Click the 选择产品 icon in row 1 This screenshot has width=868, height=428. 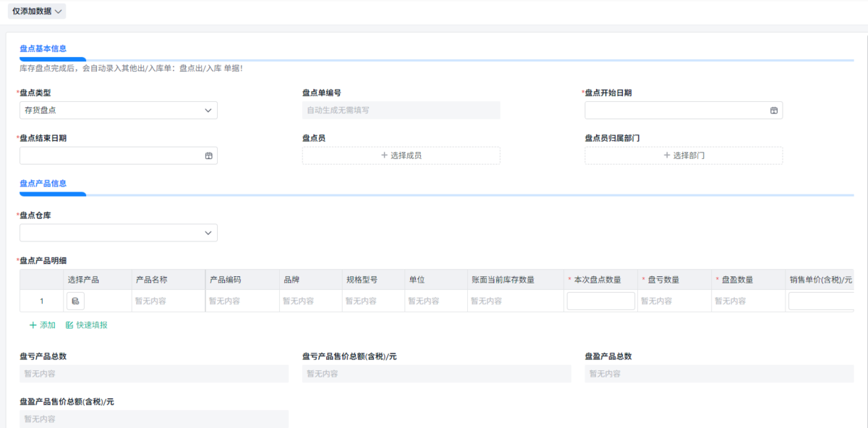click(75, 301)
